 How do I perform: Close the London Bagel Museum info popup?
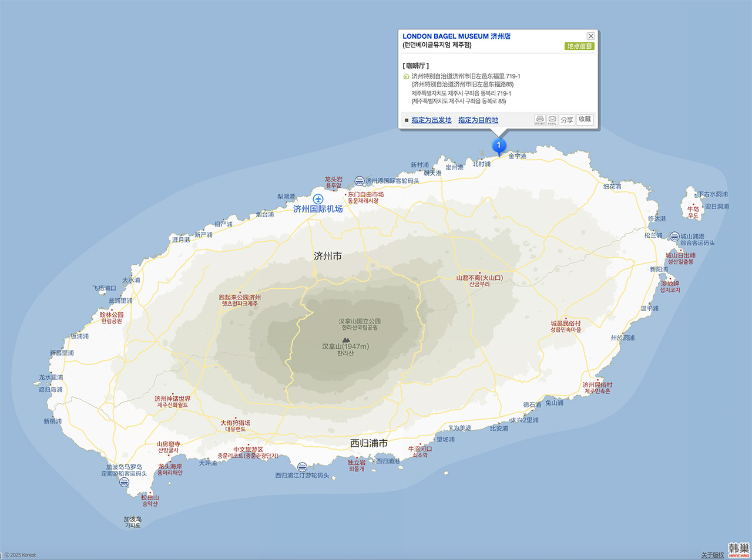(x=591, y=36)
